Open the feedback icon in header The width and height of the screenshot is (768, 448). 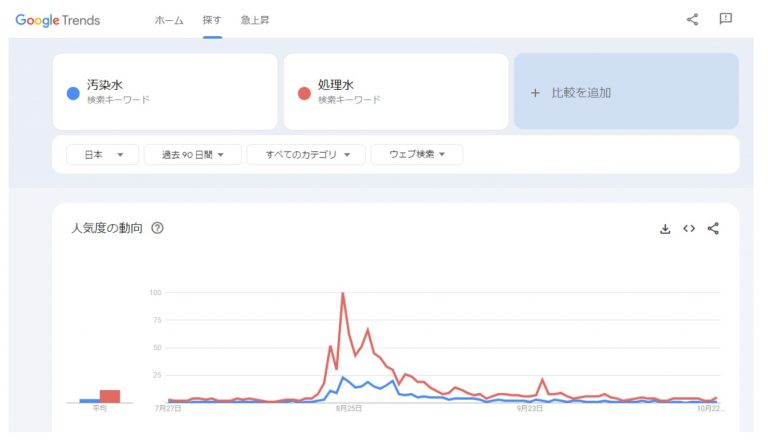point(725,19)
